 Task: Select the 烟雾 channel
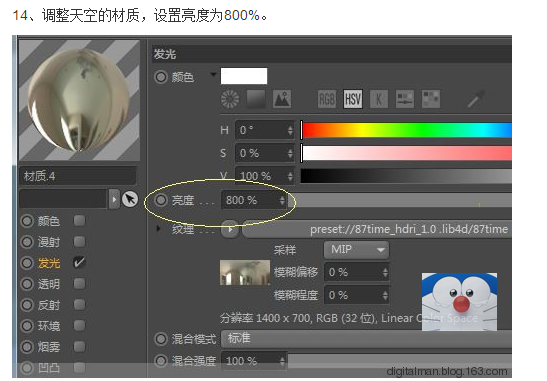pyautogui.click(x=48, y=347)
